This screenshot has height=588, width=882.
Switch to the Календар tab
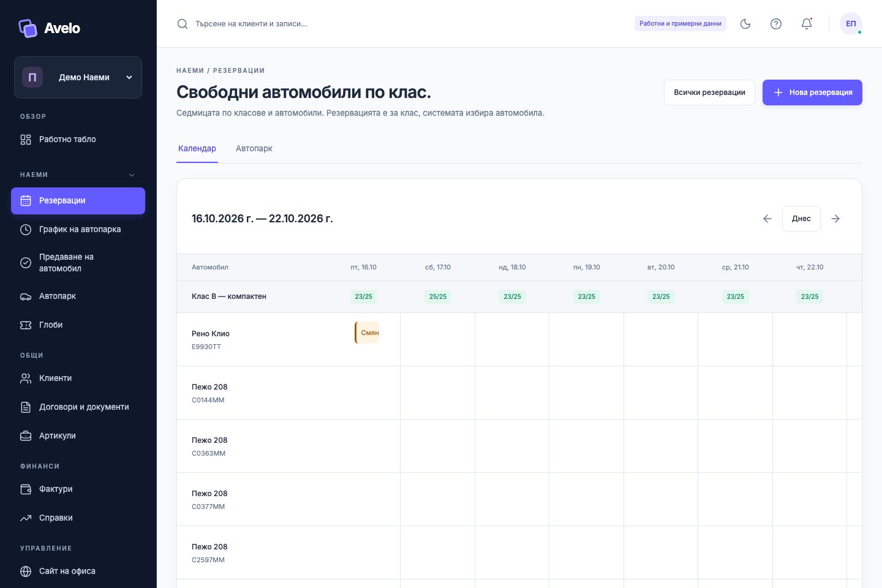coord(197,149)
